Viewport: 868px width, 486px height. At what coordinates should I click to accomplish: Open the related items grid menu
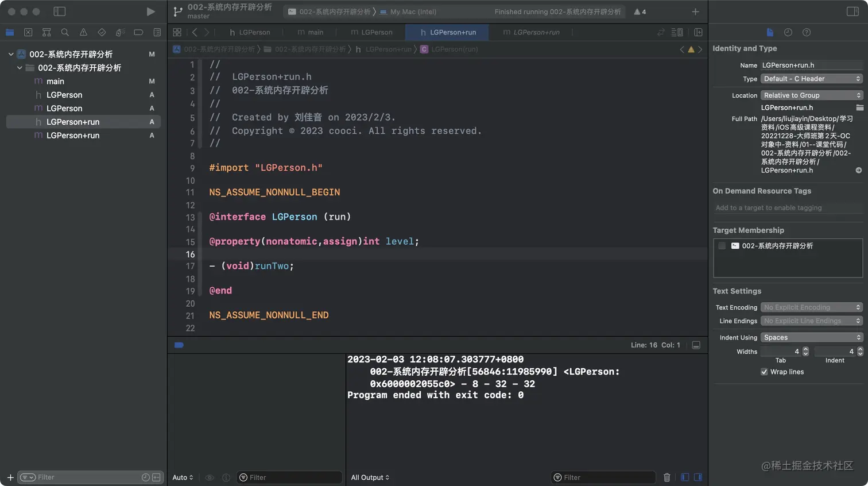pos(177,32)
